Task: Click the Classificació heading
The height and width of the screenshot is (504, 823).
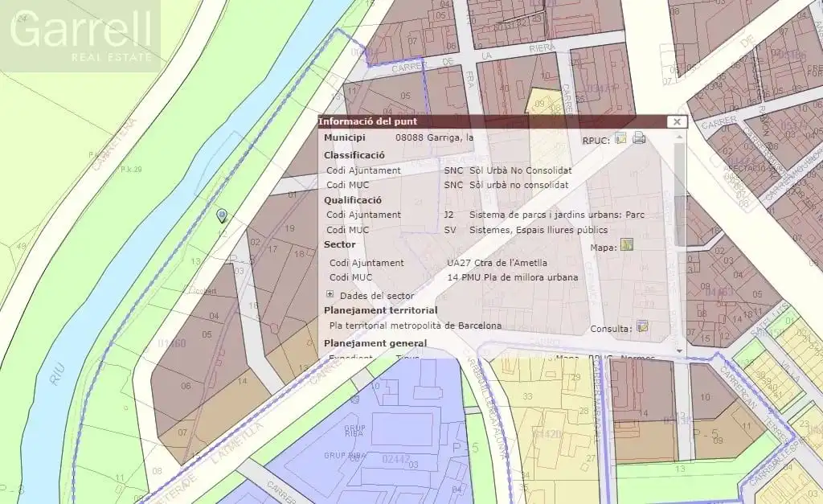Action: point(354,155)
